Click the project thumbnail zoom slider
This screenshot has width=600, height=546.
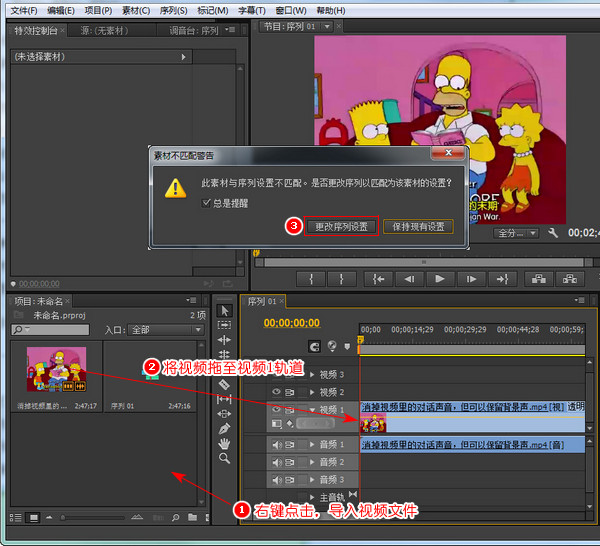click(92, 518)
